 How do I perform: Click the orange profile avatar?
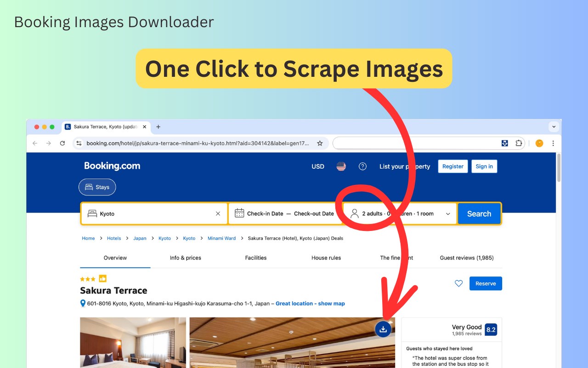pos(539,143)
